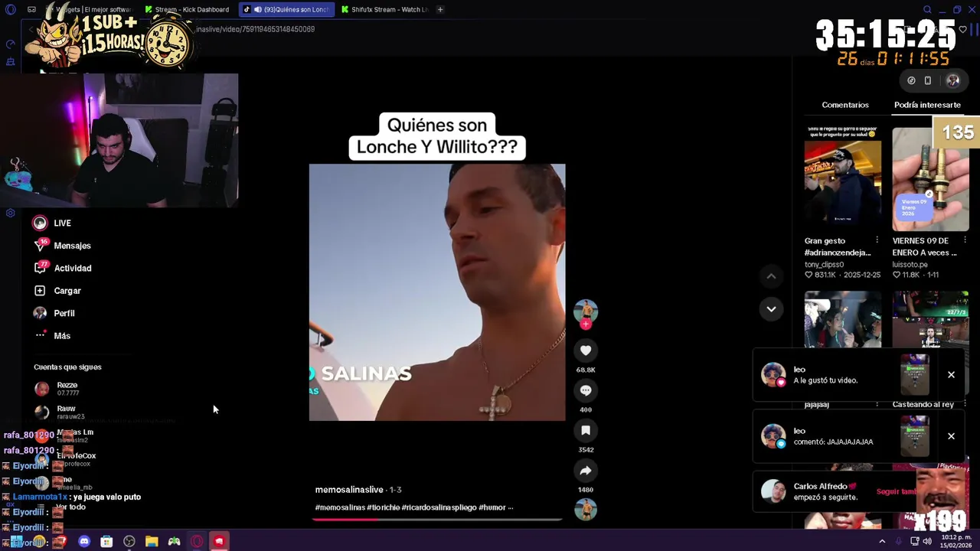
Task: Seek the video using the progress bar
Action: coord(437,519)
